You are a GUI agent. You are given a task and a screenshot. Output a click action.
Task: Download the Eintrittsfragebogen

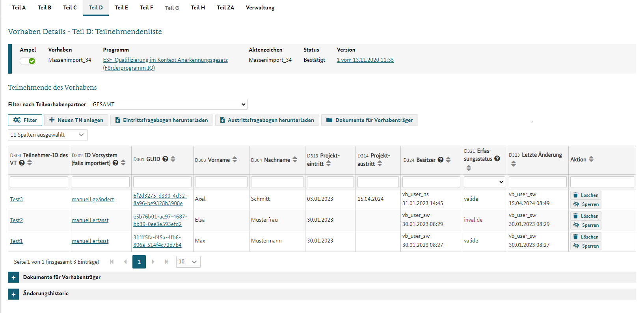pyautogui.click(x=162, y=120)
